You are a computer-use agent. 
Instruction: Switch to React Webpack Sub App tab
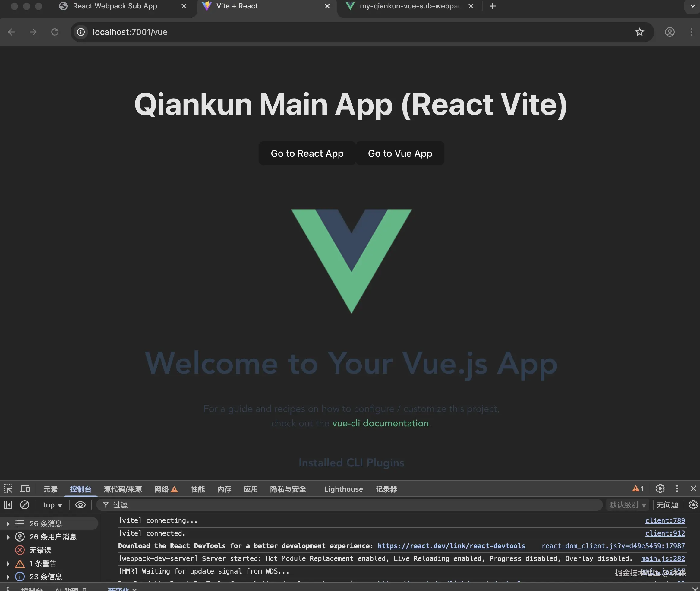coord(115,6)
